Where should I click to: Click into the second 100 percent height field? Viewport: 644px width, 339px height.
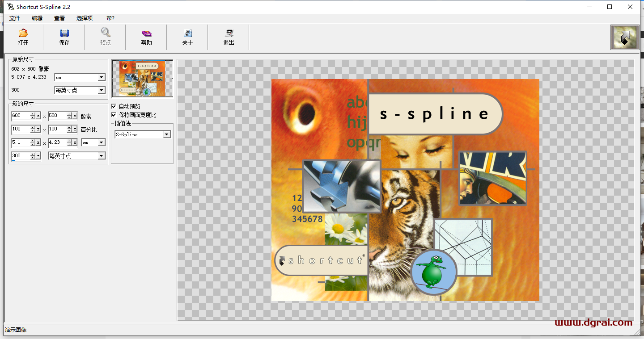pos(57,129)
